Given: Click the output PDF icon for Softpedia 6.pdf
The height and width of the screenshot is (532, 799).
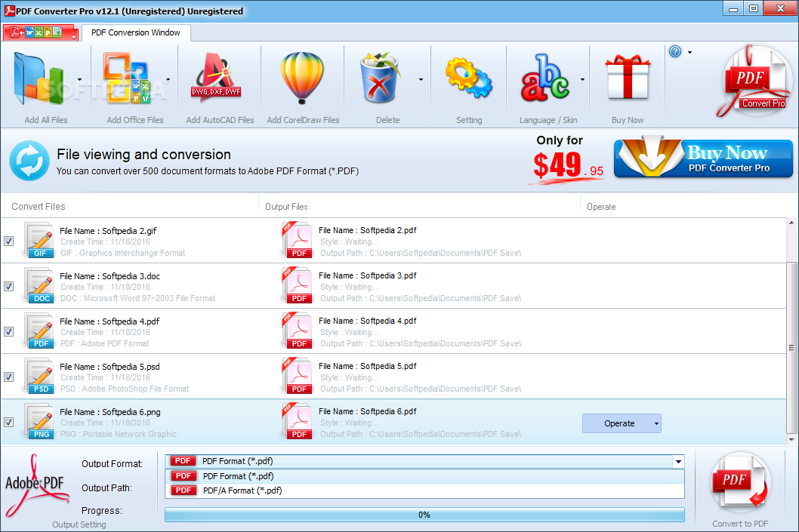Looking at the screenshot, I should pos(297,421).
